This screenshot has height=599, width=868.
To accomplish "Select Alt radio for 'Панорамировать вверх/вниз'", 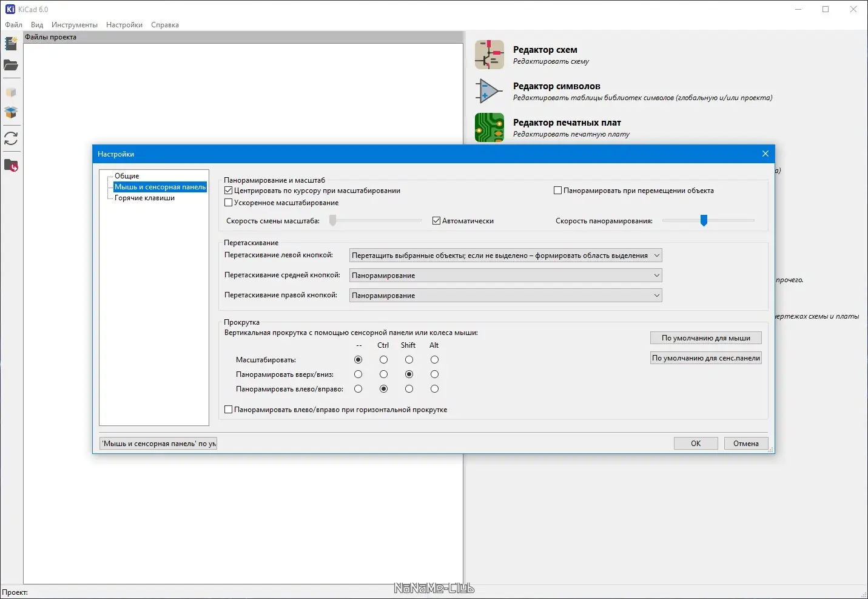I will [x=434, y=374].
